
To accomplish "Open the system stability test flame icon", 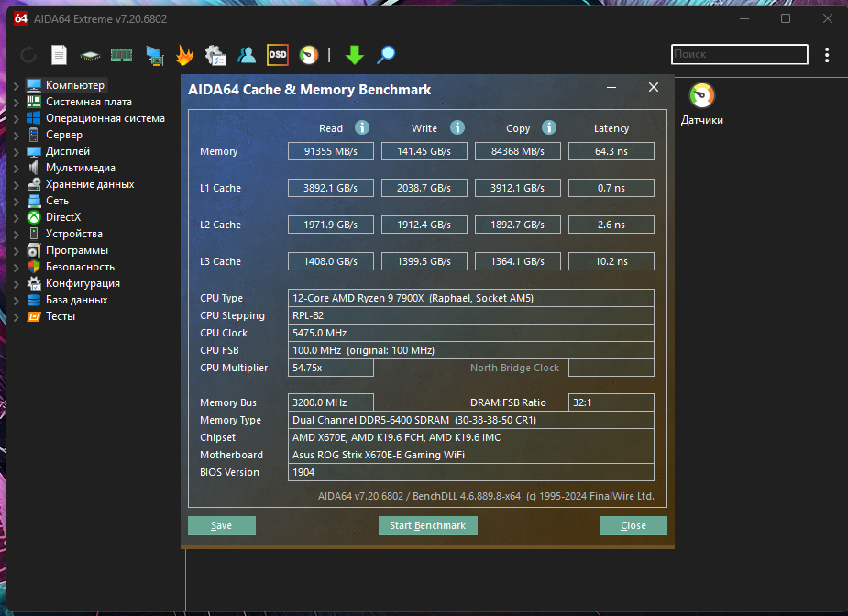I will click(184, 55).
